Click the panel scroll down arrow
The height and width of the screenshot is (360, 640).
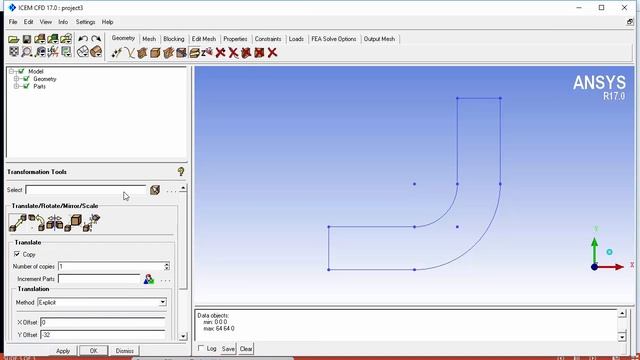pos(183,336)
